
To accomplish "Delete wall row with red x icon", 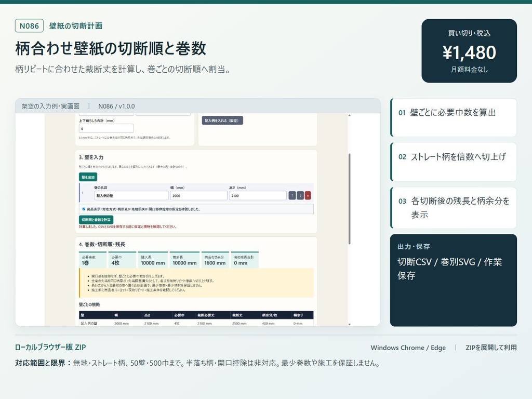I will pyautogui.click(x=308, y=195).
